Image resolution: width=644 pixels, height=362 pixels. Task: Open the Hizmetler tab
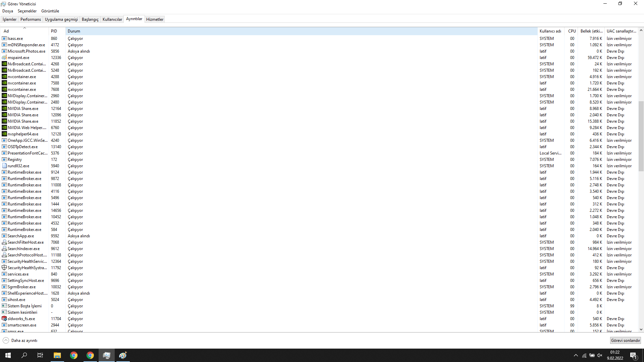click(155, 19)
